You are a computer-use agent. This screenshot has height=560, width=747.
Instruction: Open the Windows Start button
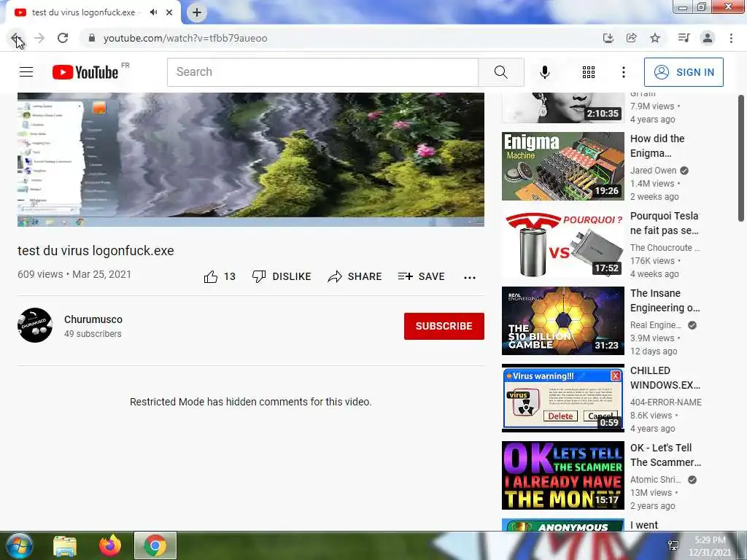coord(19,545)
